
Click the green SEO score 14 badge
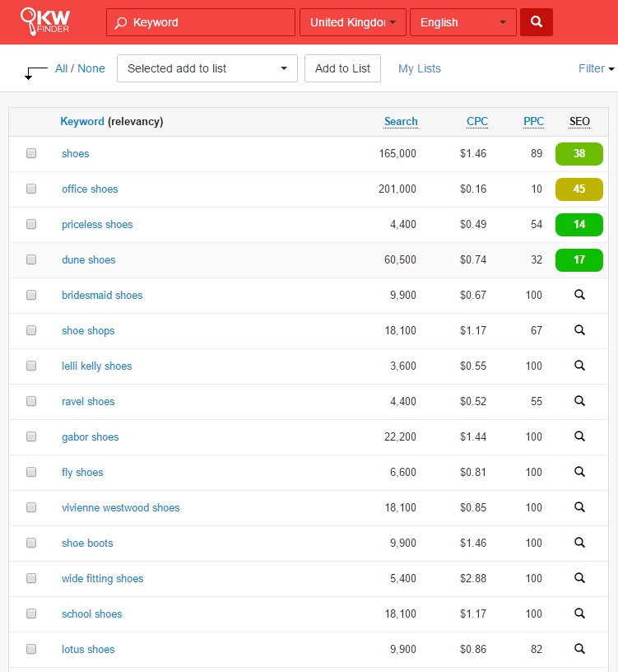[579, 224]
